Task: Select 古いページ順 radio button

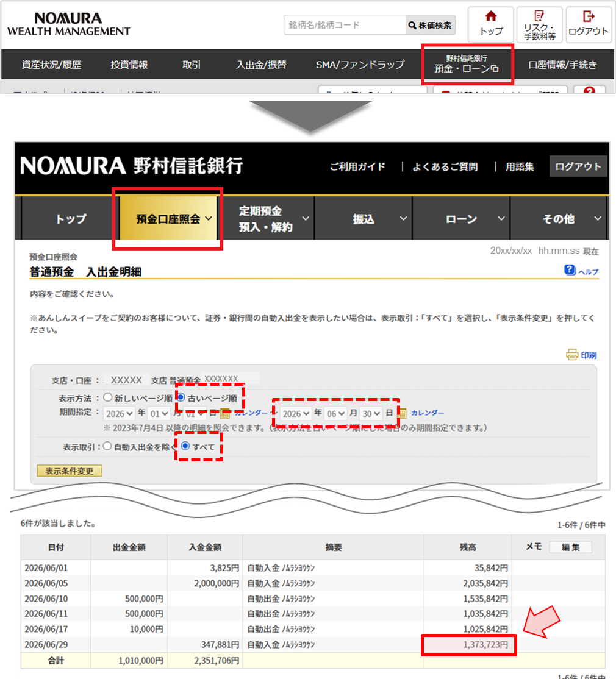Action: [x=181, y=397]
